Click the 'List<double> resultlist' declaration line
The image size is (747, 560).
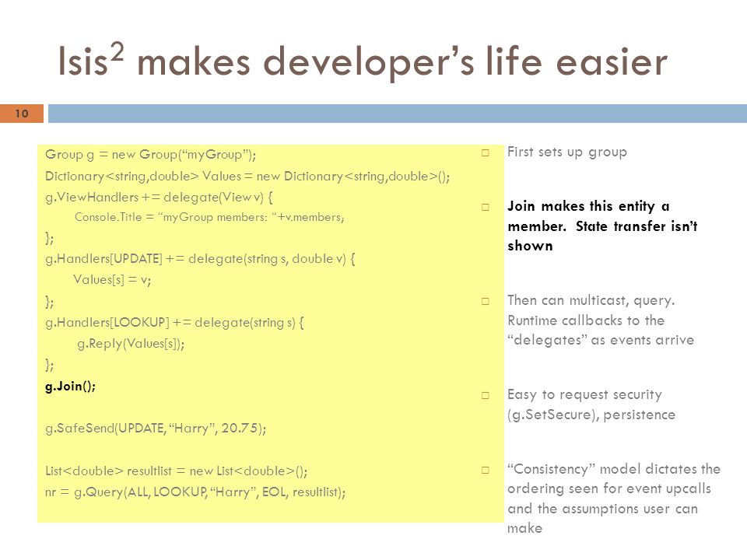(x=177, y=471)
